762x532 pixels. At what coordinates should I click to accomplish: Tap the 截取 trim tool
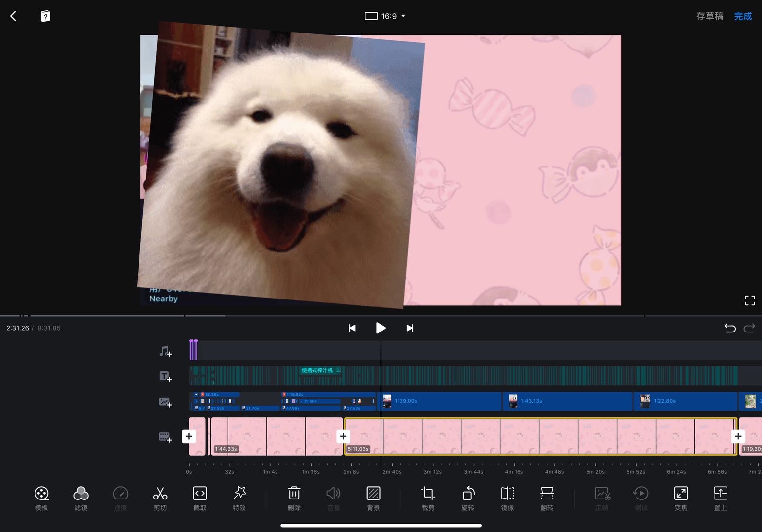click(200, 498)
